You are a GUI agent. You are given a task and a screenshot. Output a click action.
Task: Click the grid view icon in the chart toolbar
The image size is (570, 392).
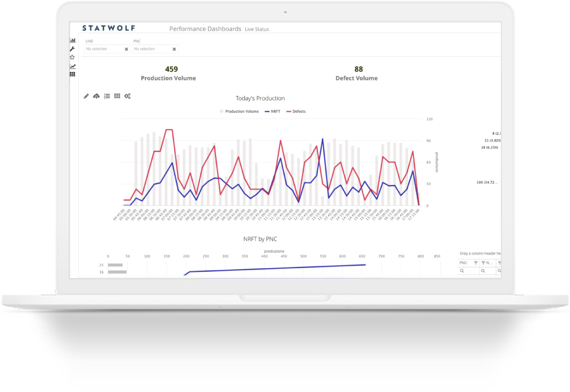point(117,96)
